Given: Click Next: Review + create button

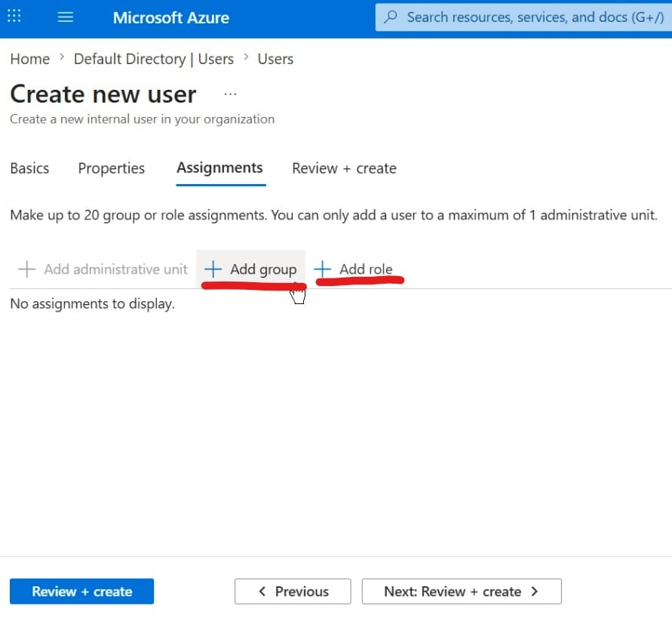Looking at the screenshot, I should (x=462, y=592).
